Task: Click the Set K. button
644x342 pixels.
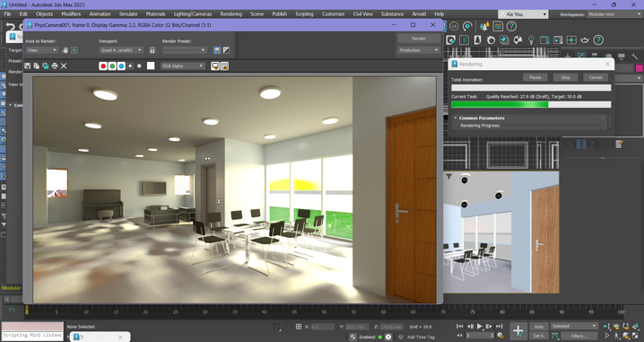Action: point(538,336)
